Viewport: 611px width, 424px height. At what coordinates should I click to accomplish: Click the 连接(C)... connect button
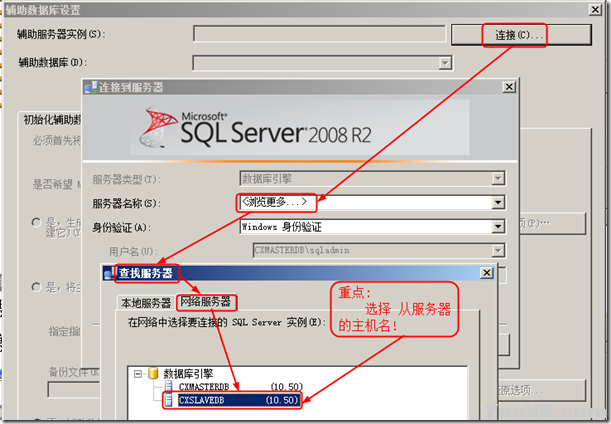[x=521, y=35]
